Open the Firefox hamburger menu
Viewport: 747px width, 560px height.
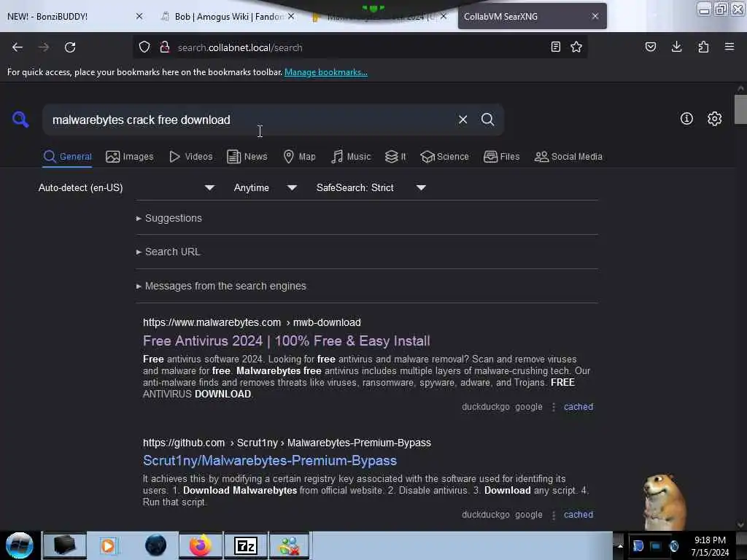729,47
